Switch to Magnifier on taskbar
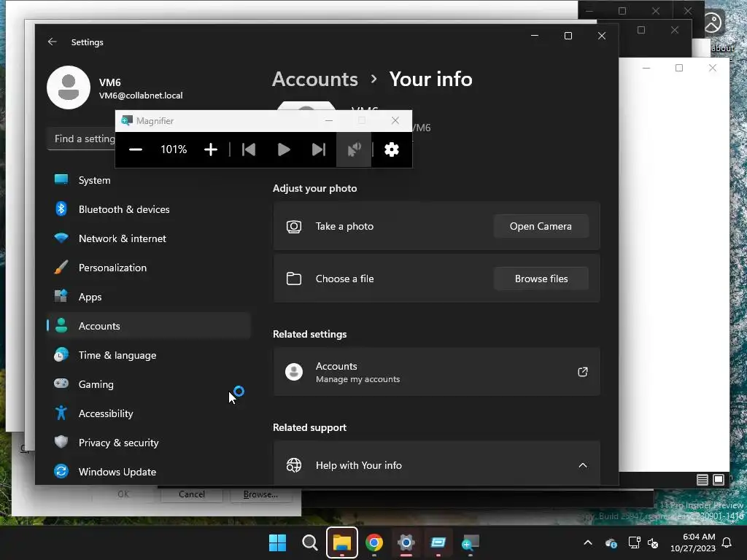Screen dimensions: 747x560 [x=471, y=542]
